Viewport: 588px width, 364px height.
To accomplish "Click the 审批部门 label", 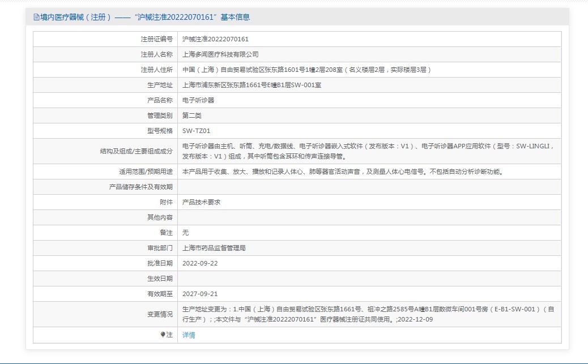I will (160, 248).
